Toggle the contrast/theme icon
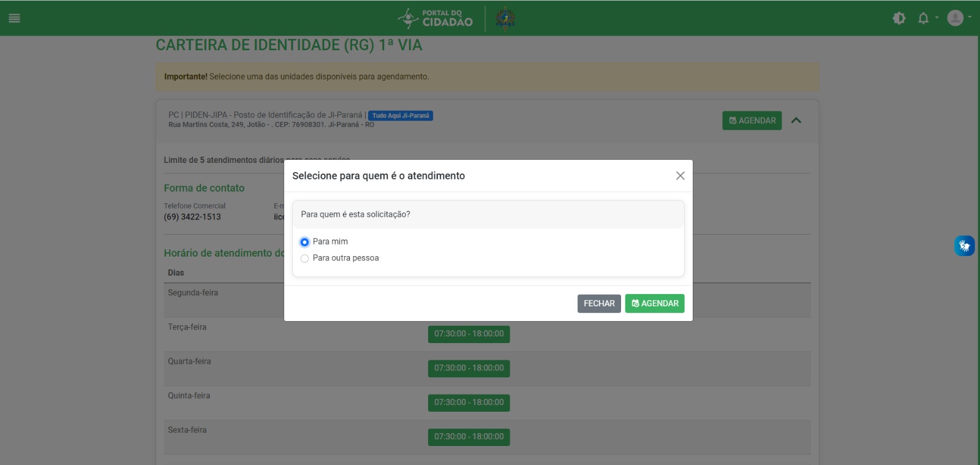Viewport: 980px width, 465px height. (x=899, y=18)
